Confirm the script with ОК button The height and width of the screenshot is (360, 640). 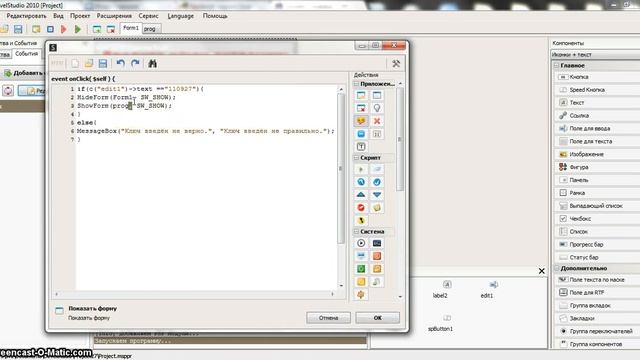pos(378,318)
